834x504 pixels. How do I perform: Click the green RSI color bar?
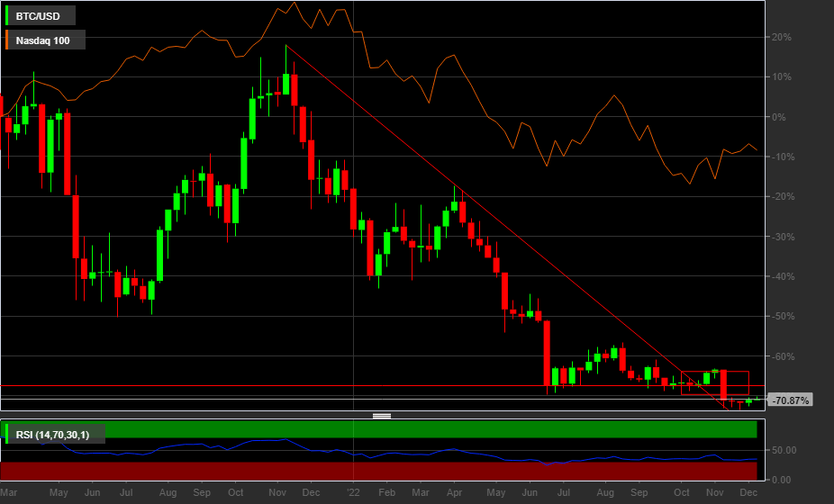[8, 436]
